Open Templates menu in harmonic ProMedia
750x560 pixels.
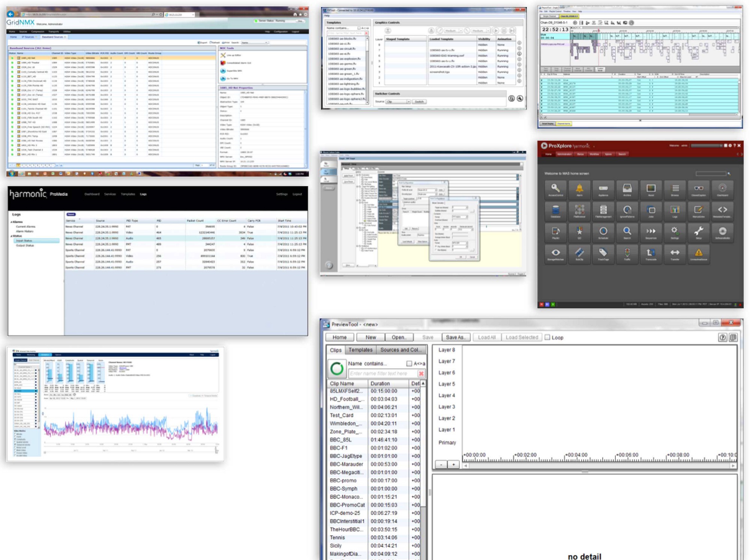(128, 194)
